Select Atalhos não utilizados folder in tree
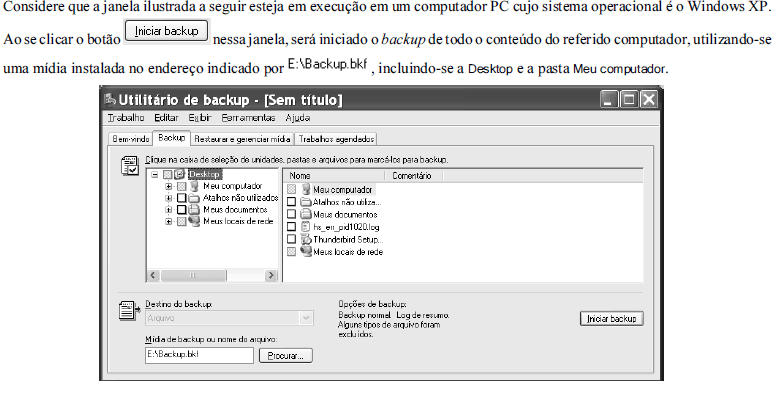The width and height of the screenshot is (782, 393). tap(194, 198)
